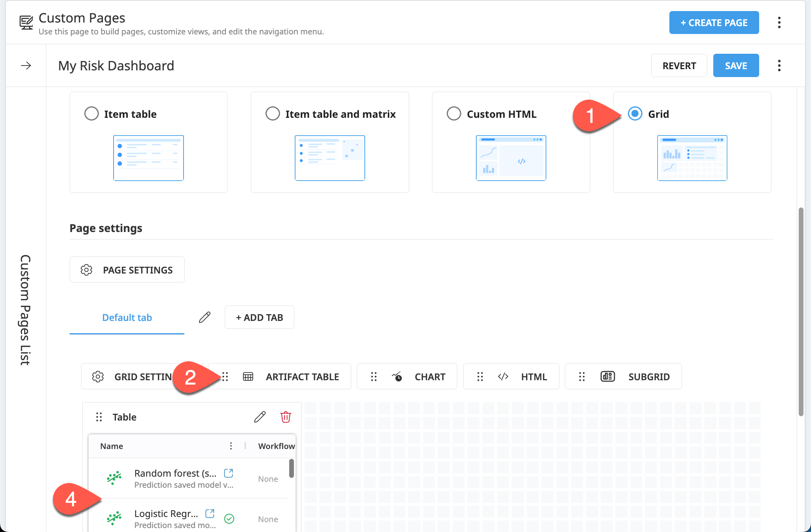Open the Name column options menu
This screenshot has height=532, width=811.
[231, 446]
